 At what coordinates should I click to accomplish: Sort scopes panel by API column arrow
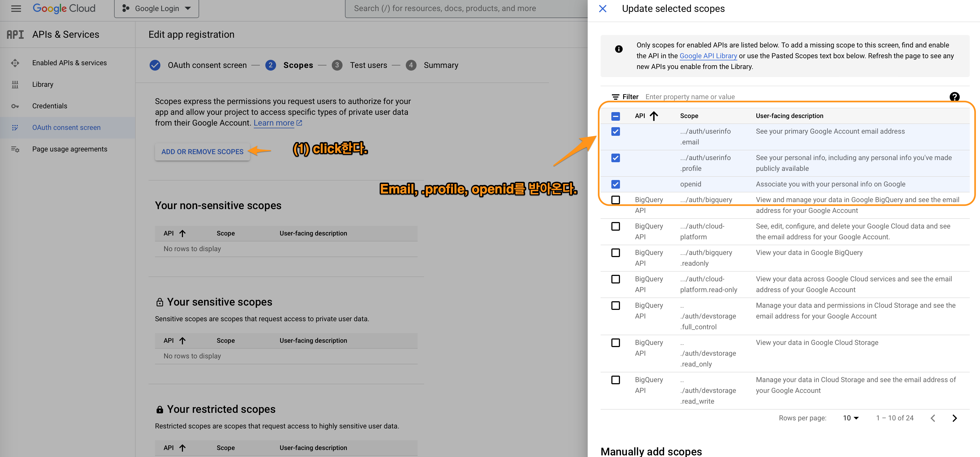coord(654,116)
